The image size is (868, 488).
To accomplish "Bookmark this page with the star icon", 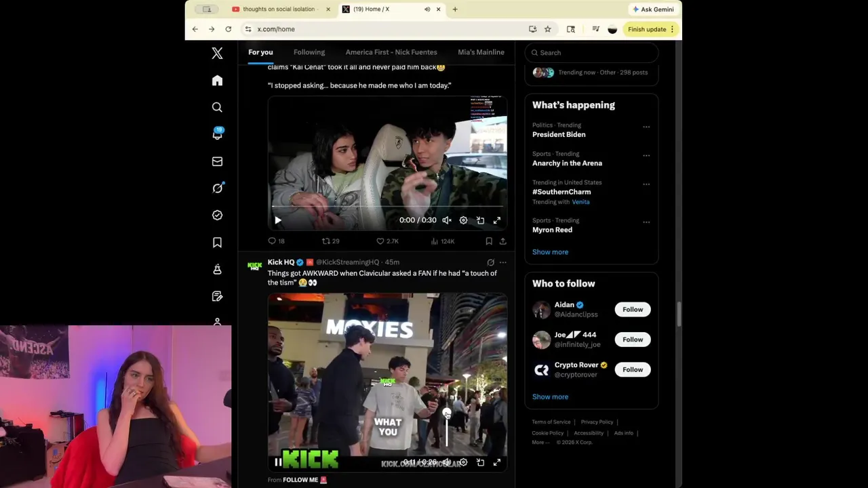I will point(547,29).
